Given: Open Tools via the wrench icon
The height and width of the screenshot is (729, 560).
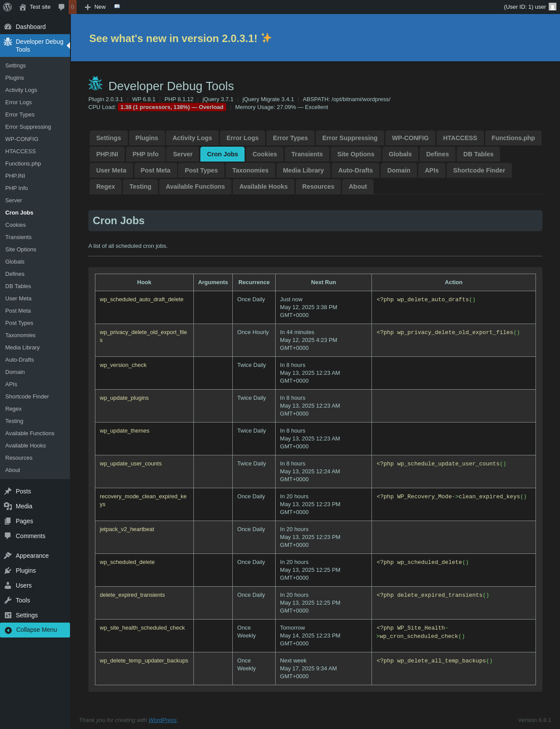Looking at the screenshot, I should pos(8,600).
